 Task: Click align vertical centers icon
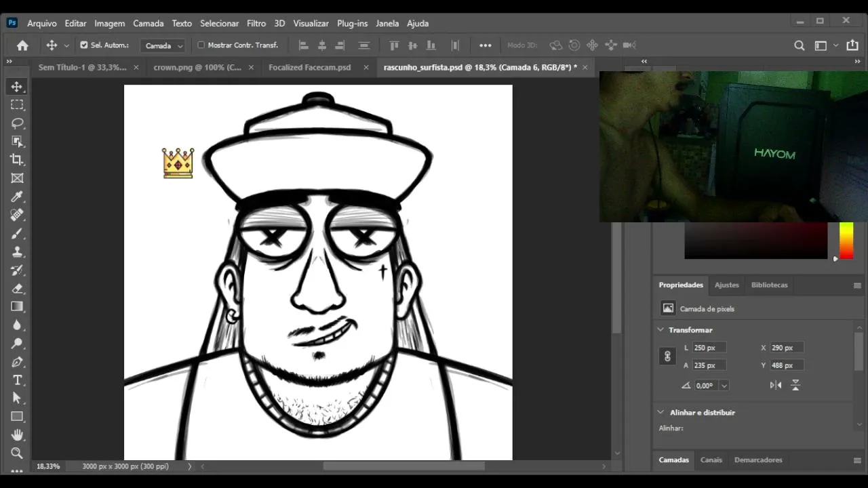(x=412, y=45)
